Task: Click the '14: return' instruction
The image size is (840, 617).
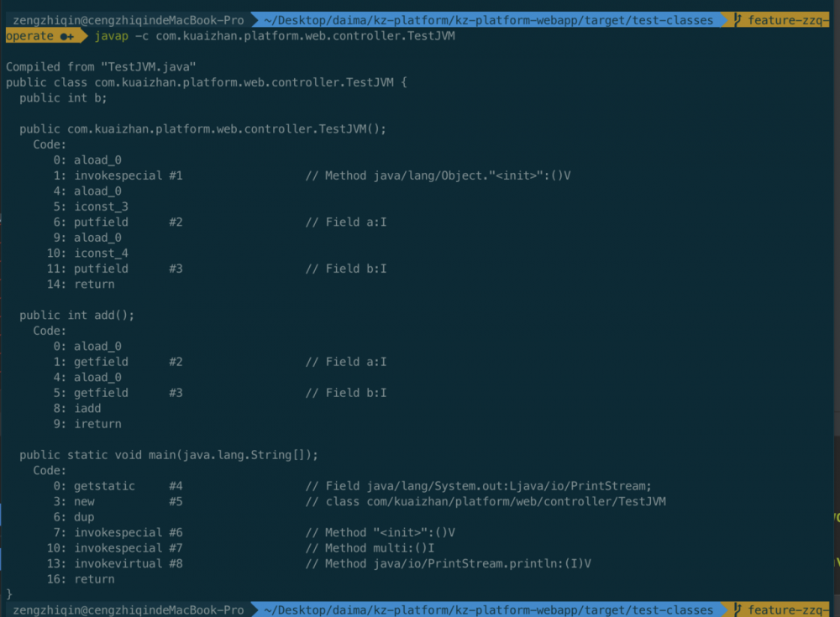Action: tap(81, 285)
